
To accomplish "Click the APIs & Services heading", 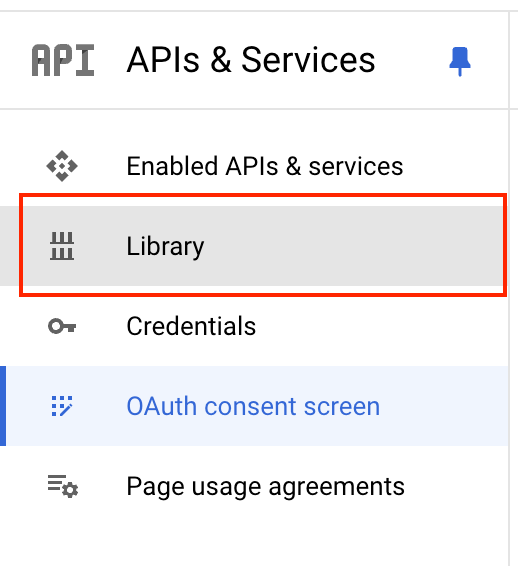I will click(251, 60).
